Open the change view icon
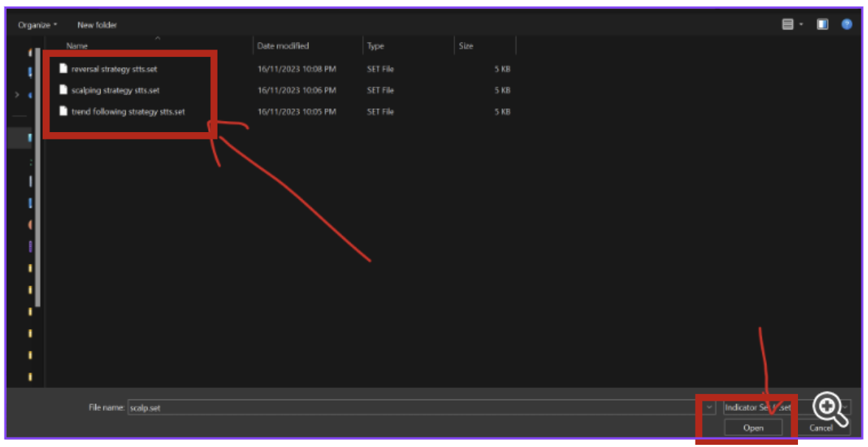 pyautogui.click(x=787, y=24)
